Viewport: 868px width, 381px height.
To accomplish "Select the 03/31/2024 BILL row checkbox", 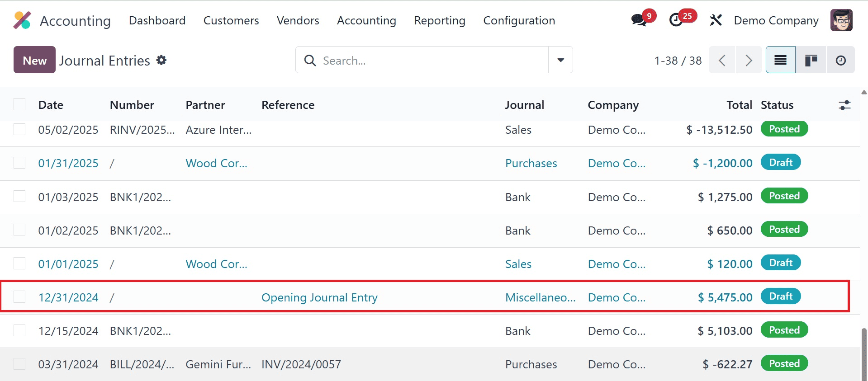I will point(19,364).
